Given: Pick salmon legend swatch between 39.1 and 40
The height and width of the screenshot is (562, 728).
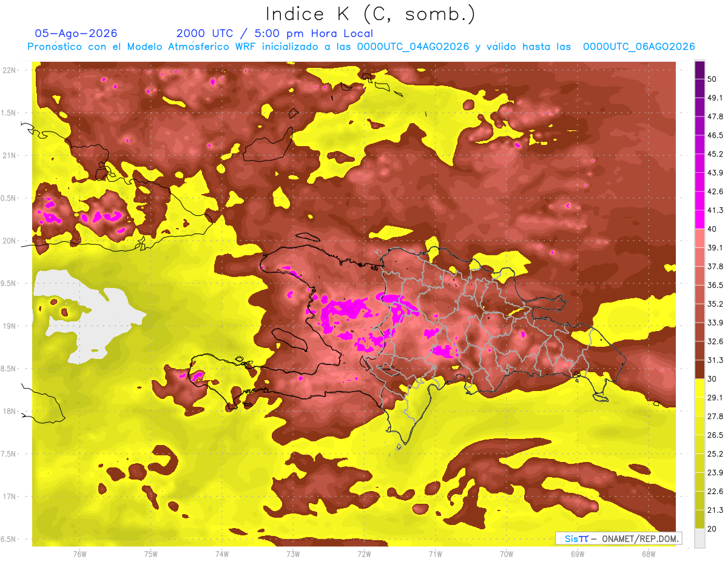Looking at the screenshot, I should [699, 238].
